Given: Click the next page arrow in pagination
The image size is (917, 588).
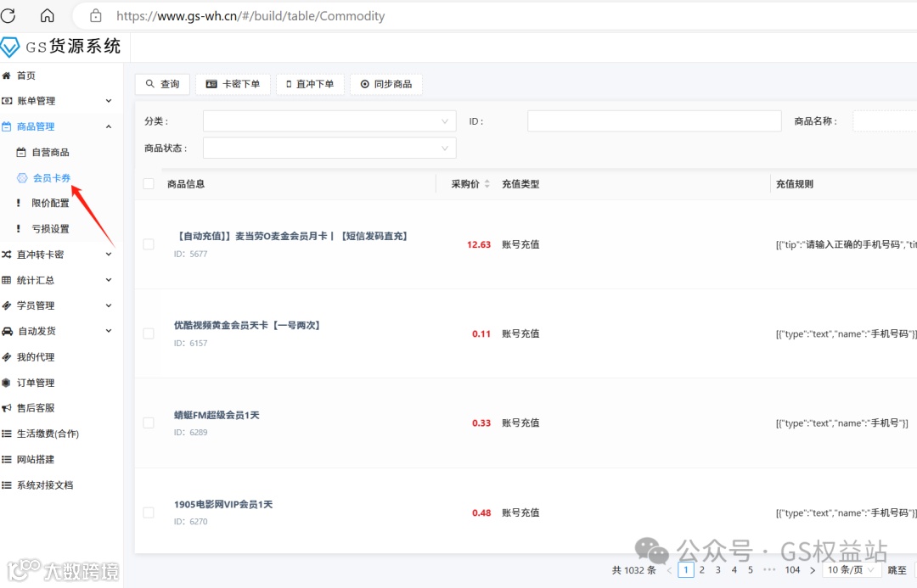Looking at the screenshot, I should click(813, 570).
